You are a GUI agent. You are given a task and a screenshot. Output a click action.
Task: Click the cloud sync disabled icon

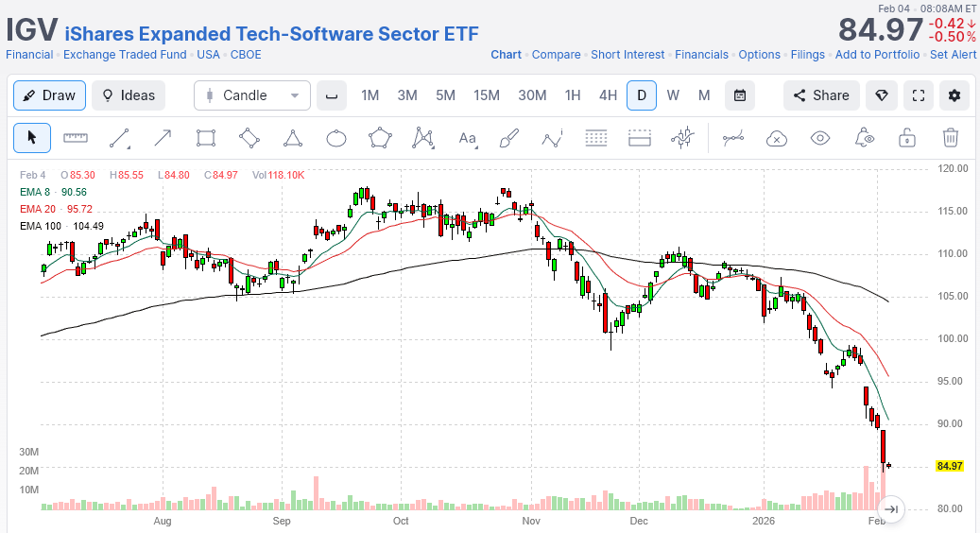click(x=776, y=138)
